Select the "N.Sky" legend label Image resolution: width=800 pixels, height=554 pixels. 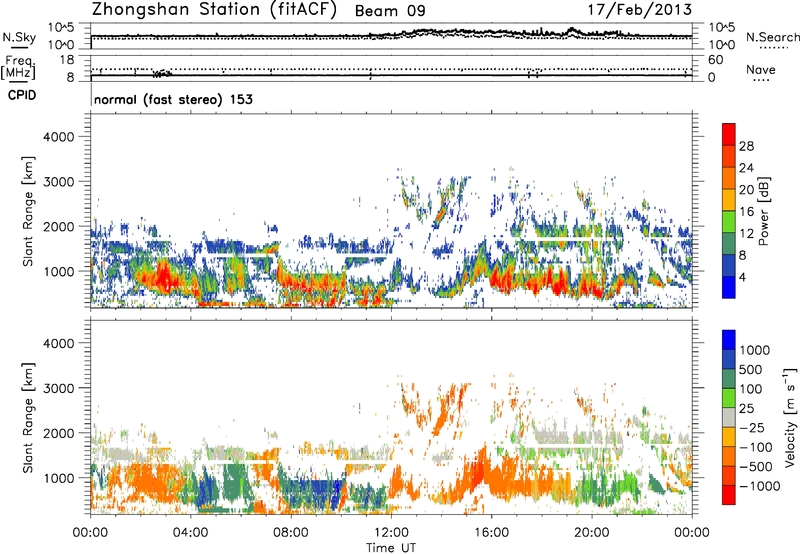(x=19, y=37)
